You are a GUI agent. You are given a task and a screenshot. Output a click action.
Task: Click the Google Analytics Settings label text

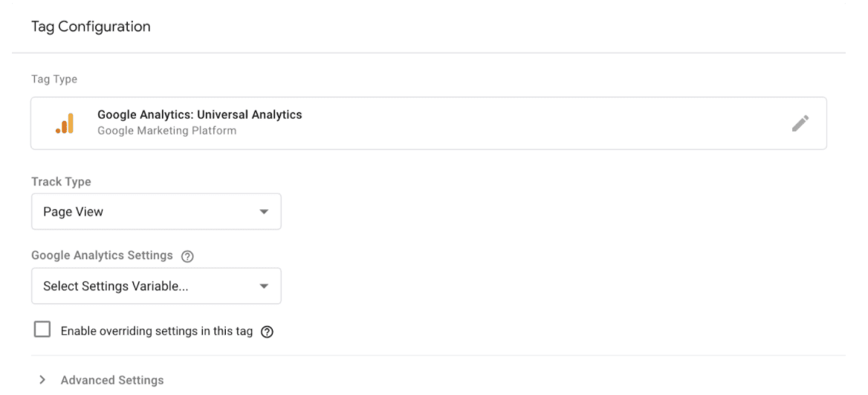tap(103, 255)
